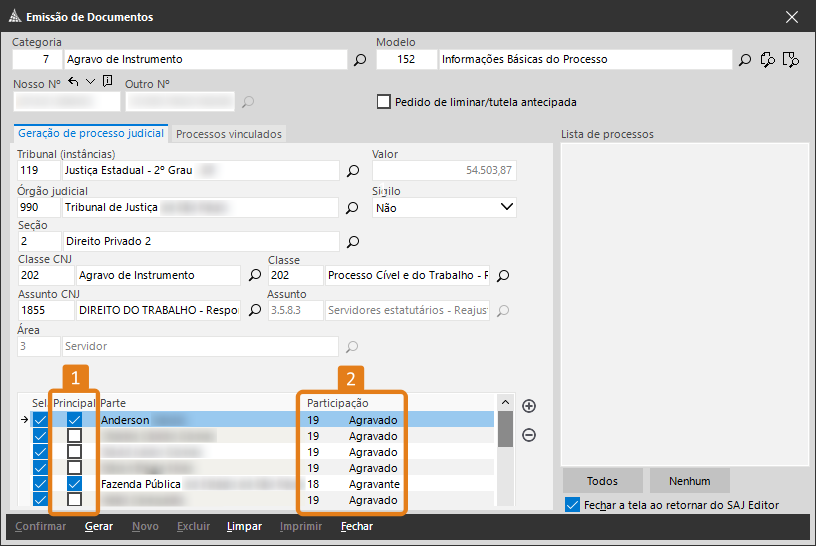Uncheck Principal for the Anderson row
816x546 pixels.
coord(74,420)
